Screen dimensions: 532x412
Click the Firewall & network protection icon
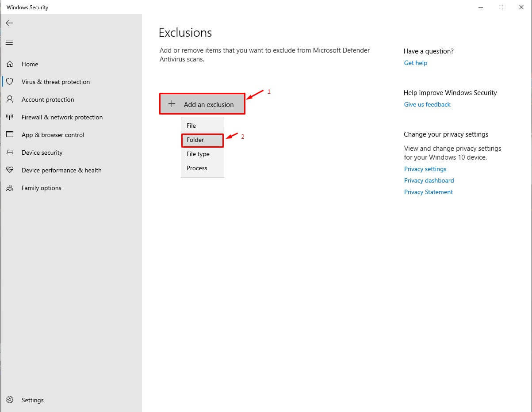pyautogui.click(x=10, y=117)
